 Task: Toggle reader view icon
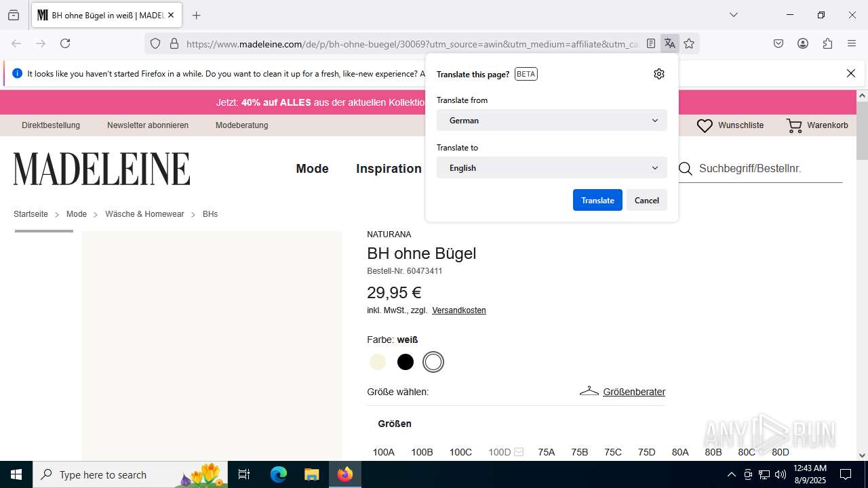651,43
